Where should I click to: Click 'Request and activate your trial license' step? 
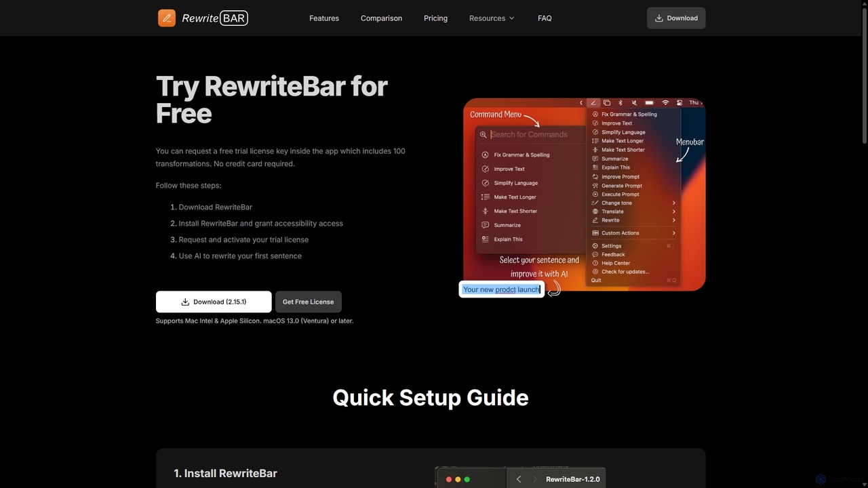click(x=243, y=240)
